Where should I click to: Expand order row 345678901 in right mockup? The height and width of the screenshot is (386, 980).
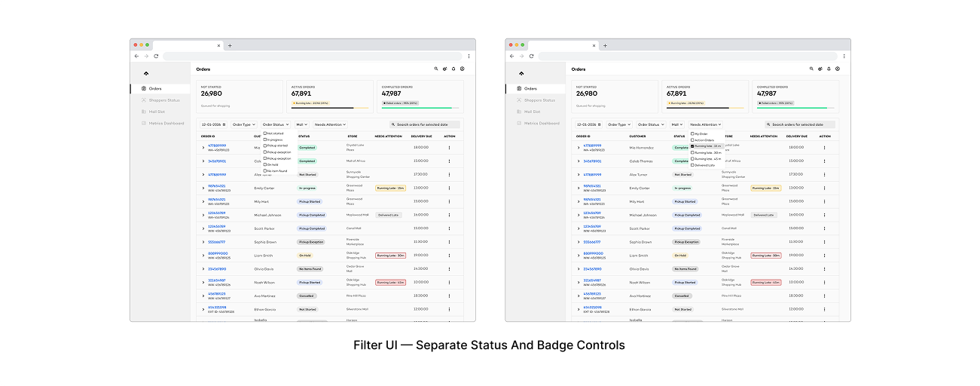pos(579,161)
